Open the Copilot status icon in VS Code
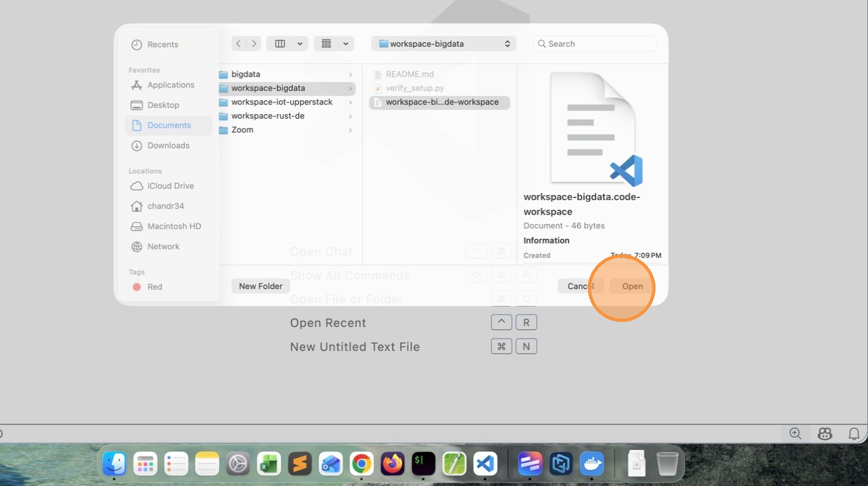Screen dimensions: 868x486 coord(825,434)
